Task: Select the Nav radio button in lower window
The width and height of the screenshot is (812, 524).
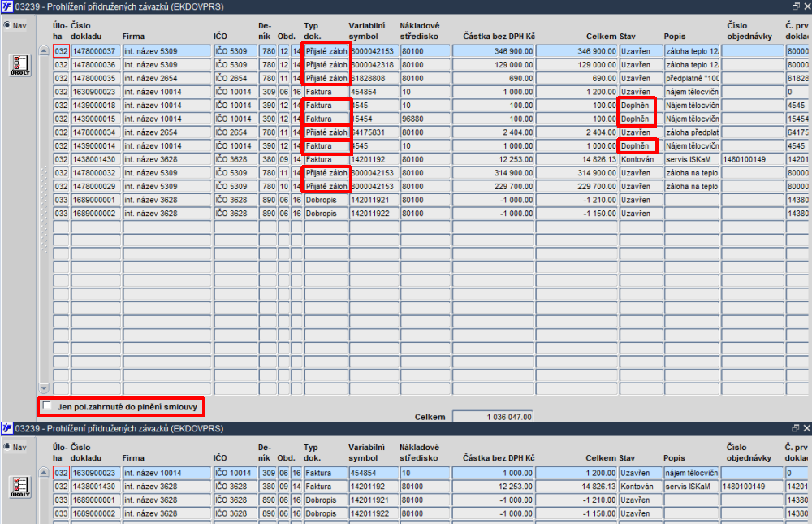Action: click(x=6, y=446)
